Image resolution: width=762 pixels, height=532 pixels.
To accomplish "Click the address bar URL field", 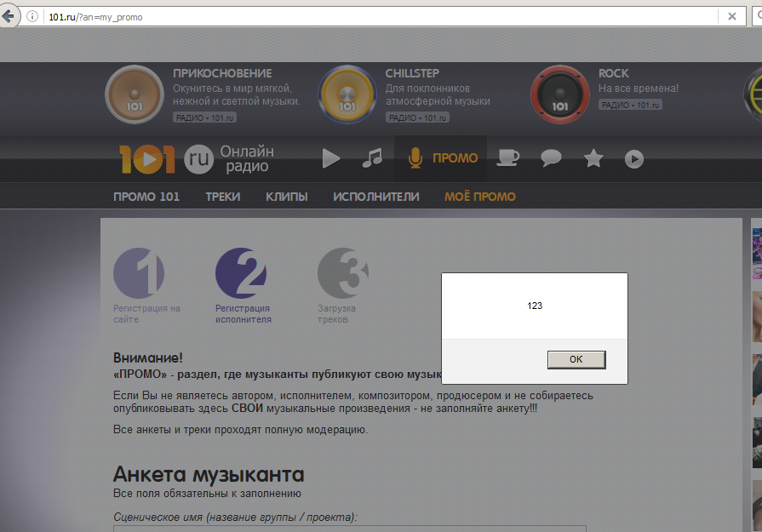I will (379, 17).
